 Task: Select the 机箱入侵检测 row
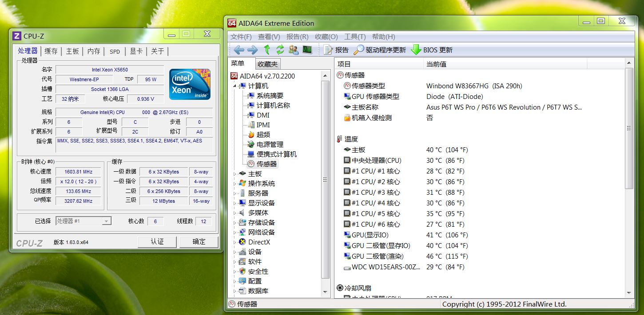480,118
